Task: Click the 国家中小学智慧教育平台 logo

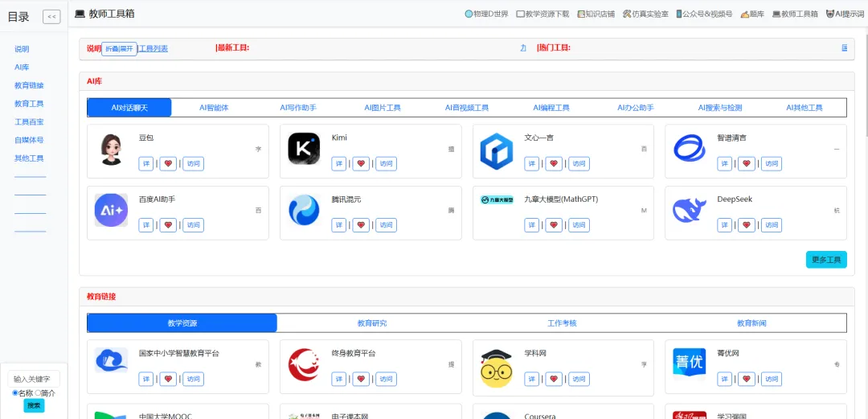Action: (x=111, y=360)
